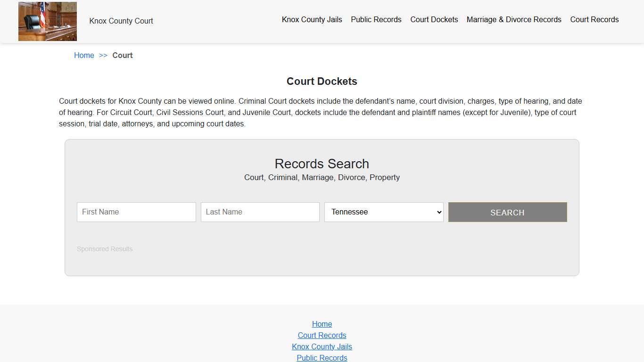Click into the First Name field
The width and height of the screenshot is (644, 362).
tap(136, 212)
